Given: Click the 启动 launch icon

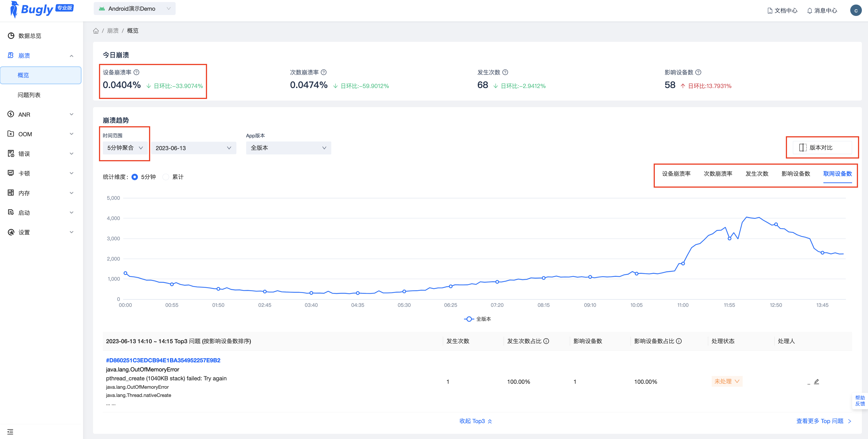Looking at the screenshot, I should tap(11, 212).
